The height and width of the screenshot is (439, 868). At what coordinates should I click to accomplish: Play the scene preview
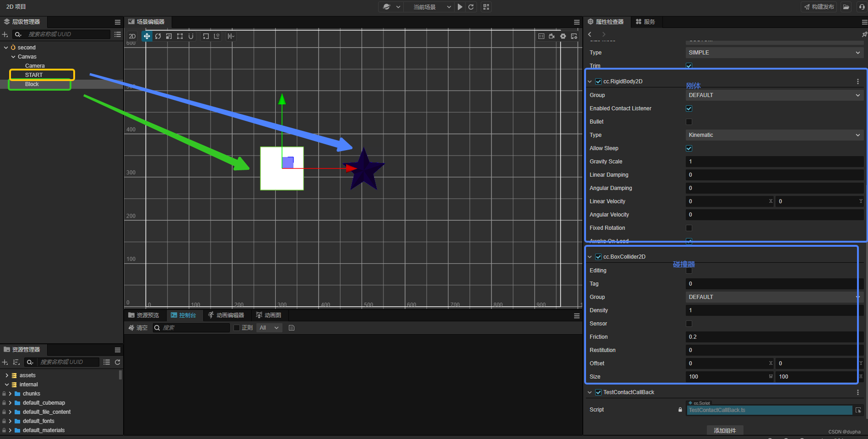[460, 7]
